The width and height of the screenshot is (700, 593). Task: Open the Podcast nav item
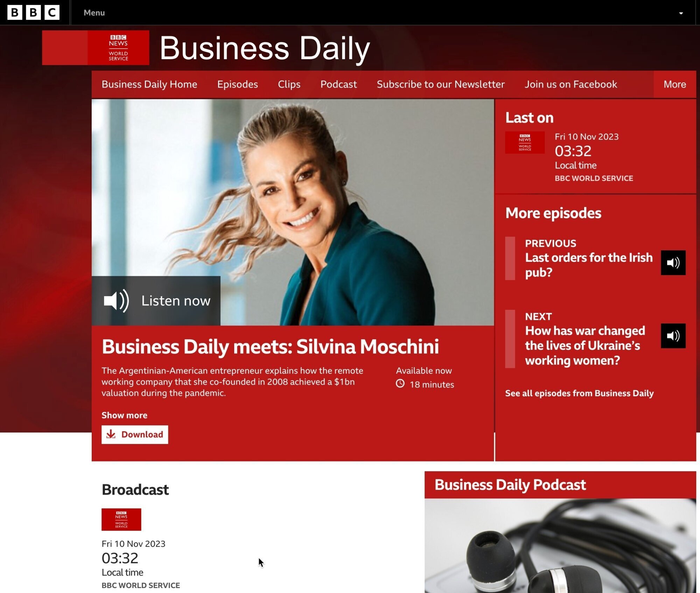338,84
